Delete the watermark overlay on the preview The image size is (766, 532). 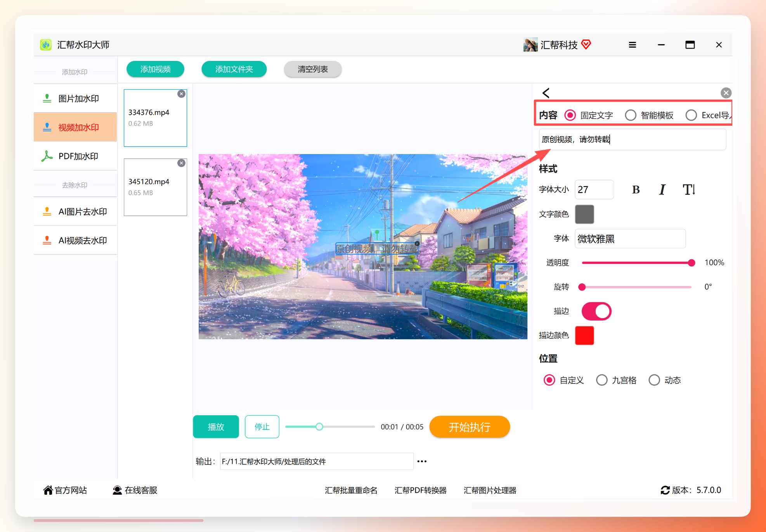417,244
